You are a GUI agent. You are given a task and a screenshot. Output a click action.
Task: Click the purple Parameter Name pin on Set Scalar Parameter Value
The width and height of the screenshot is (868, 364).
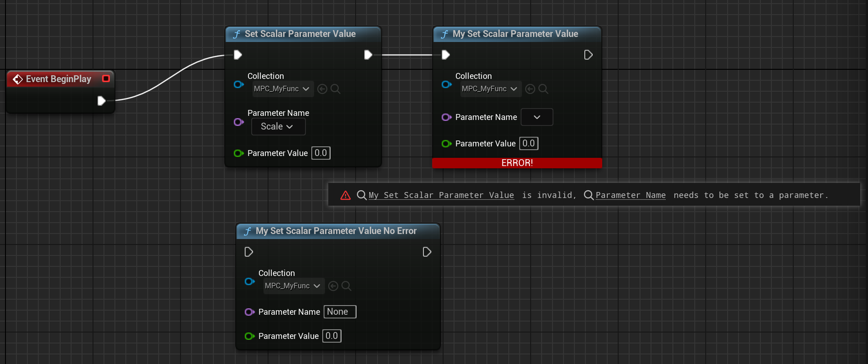(238, 122)
